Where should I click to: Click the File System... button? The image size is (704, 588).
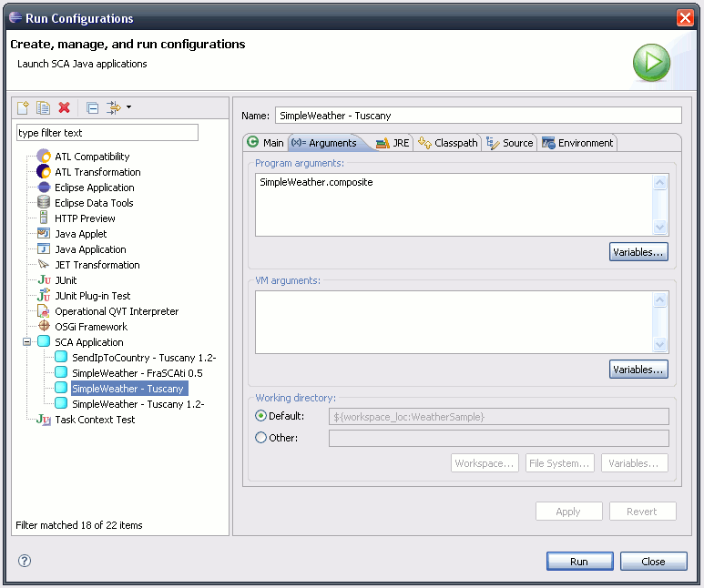point(560,462)
